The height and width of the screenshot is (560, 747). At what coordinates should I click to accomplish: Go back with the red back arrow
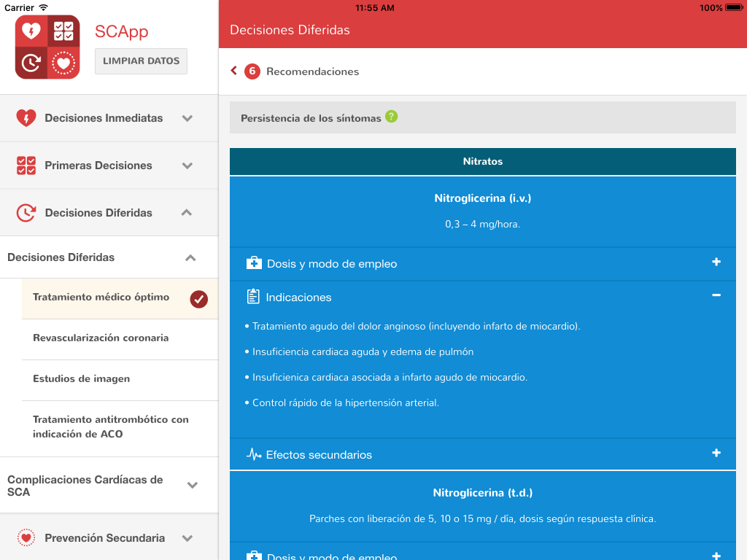point(234,71)
